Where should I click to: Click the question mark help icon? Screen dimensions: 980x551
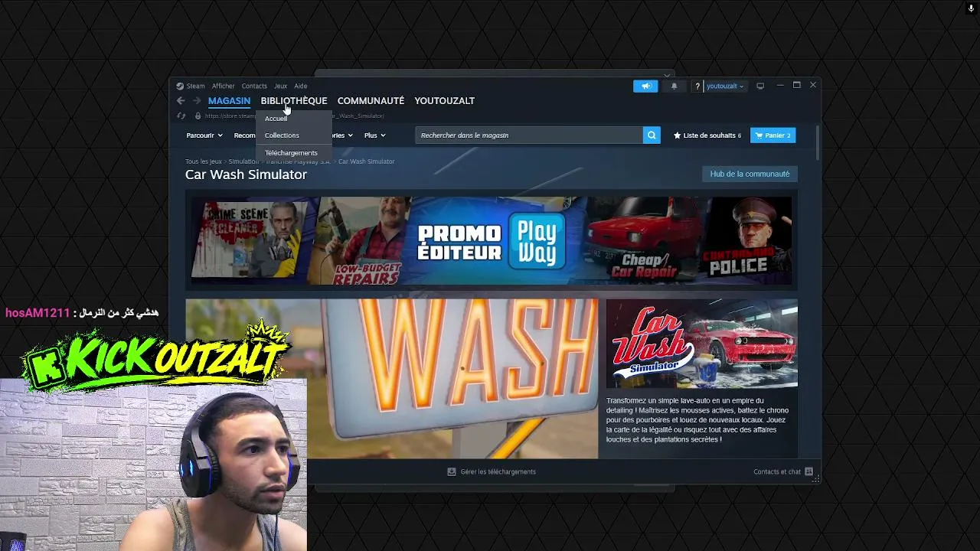click(x=697, y=86)
